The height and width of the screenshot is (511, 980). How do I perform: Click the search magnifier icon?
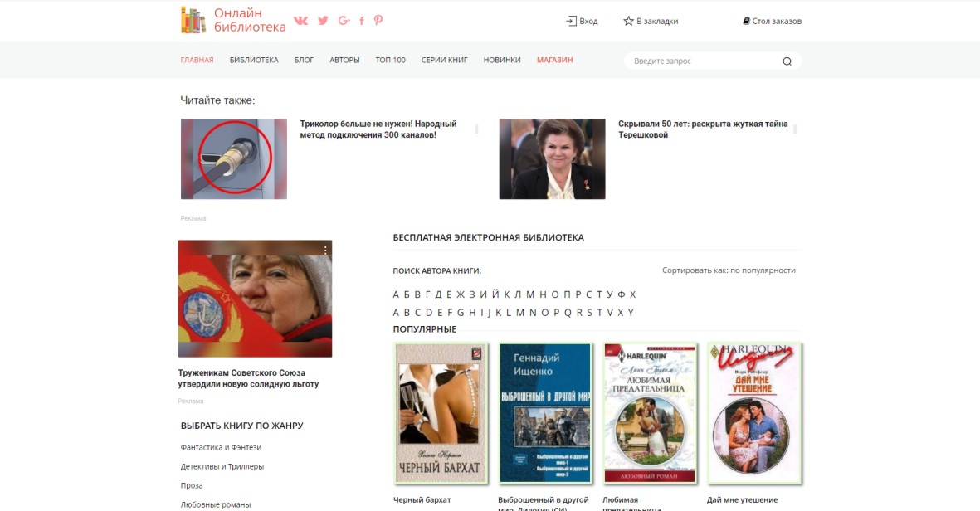[x=787, y=61]
